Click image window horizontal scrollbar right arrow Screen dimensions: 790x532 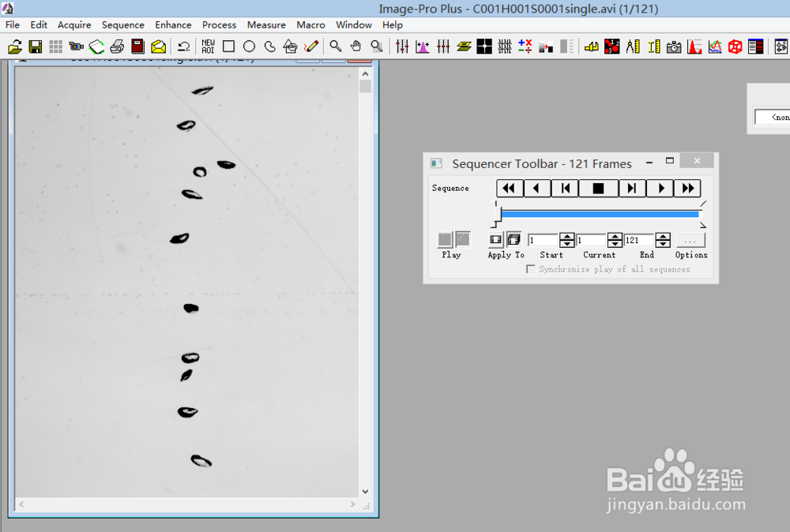(x=352, y=504)
